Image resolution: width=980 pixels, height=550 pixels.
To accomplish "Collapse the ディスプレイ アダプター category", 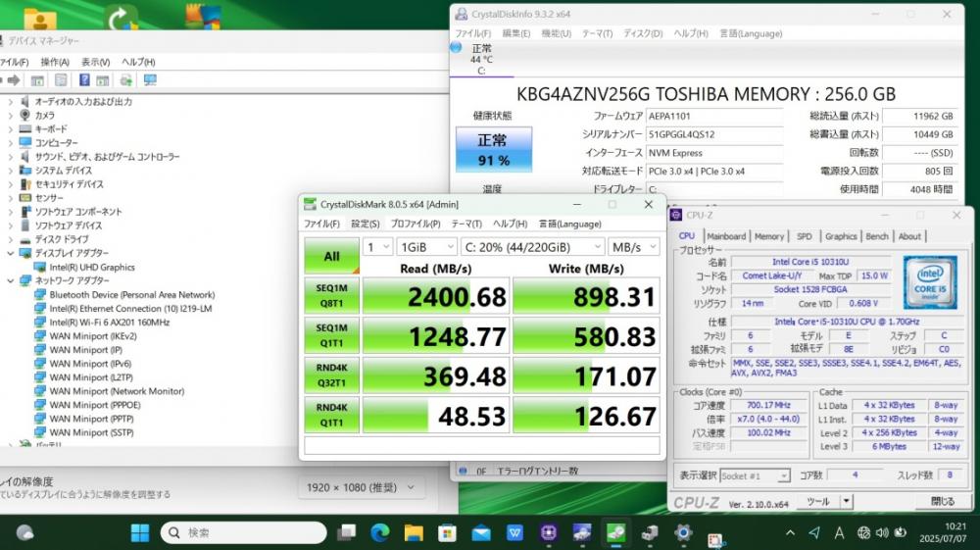I will pyautogui.click(x=10, y=253).
